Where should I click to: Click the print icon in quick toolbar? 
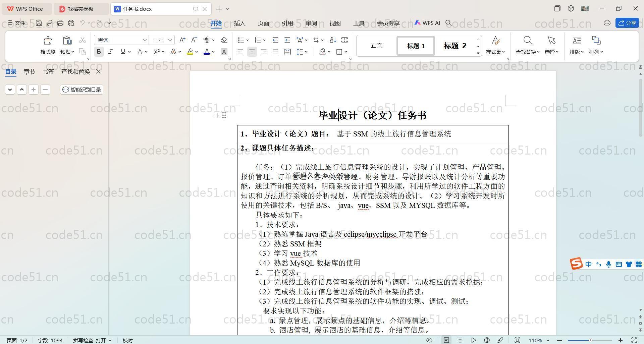pos(60,23)
